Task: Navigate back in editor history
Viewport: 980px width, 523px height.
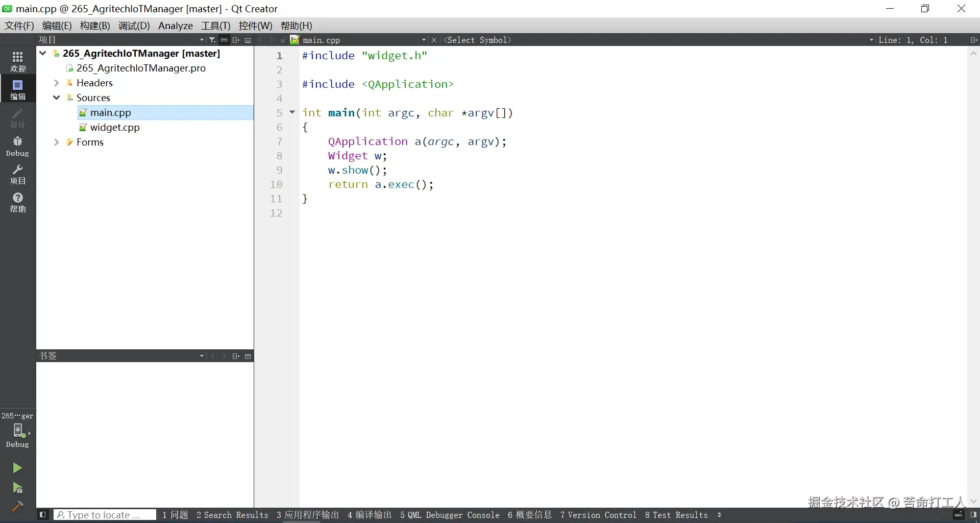Action: click(260, 40)
